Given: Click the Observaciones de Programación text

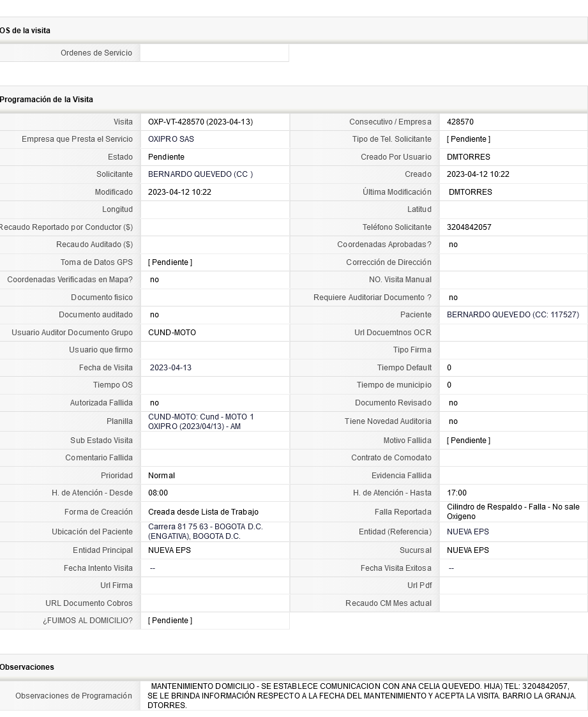Looking at the screenshot, I should [x=361, y=696].
